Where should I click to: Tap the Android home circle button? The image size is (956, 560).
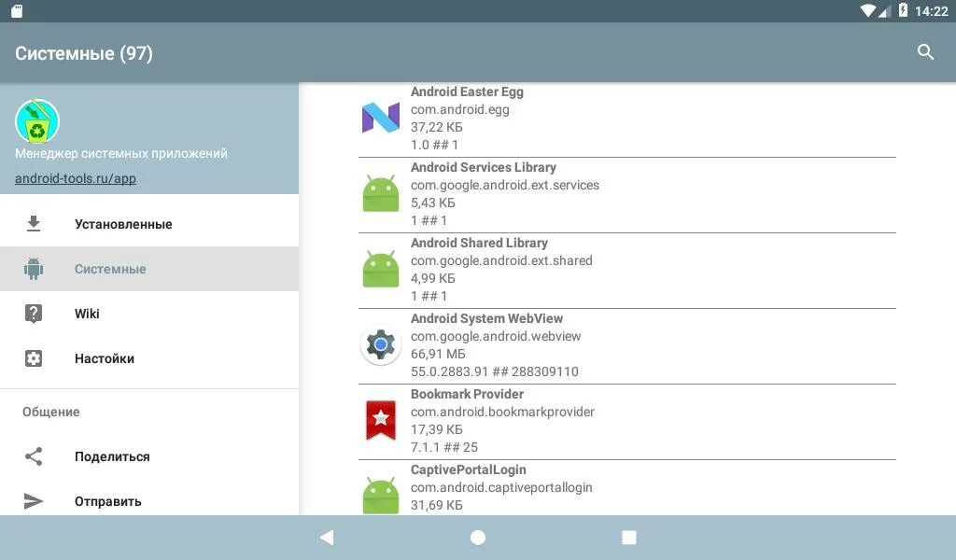[478, 537]
